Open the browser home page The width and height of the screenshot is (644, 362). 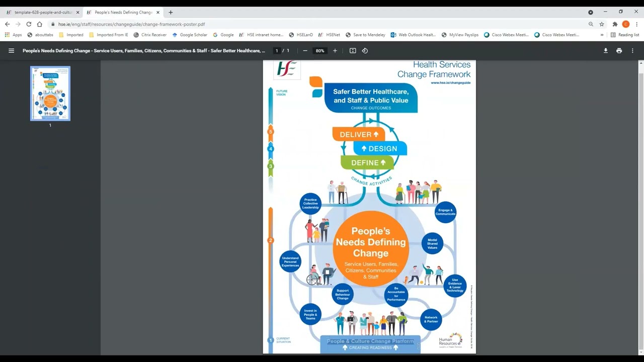point(40,24)
